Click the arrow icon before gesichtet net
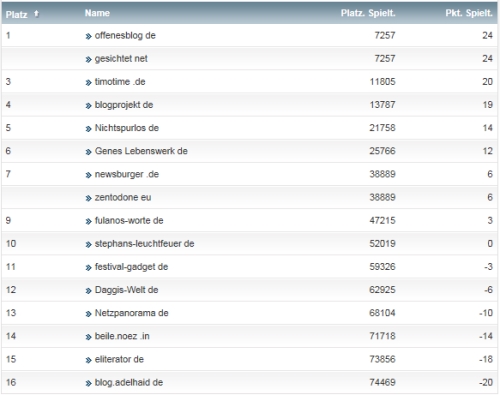This screenshot has height=395, width=500. pos(88,60)
